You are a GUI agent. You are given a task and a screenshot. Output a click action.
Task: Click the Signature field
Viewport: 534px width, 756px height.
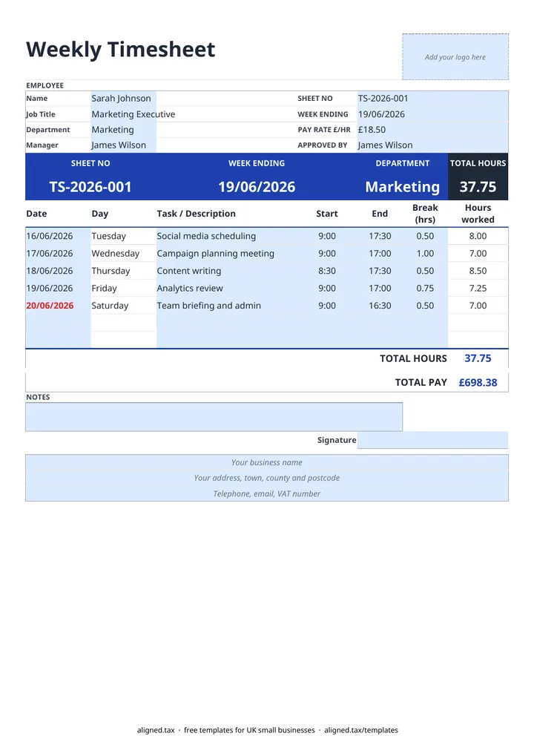433,440
